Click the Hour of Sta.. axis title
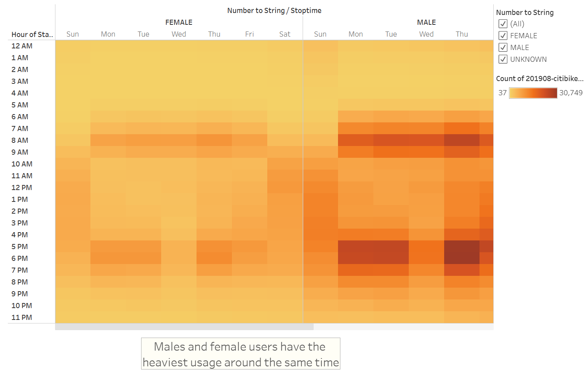Screen dimensions: 588x375 pos(31,34)
